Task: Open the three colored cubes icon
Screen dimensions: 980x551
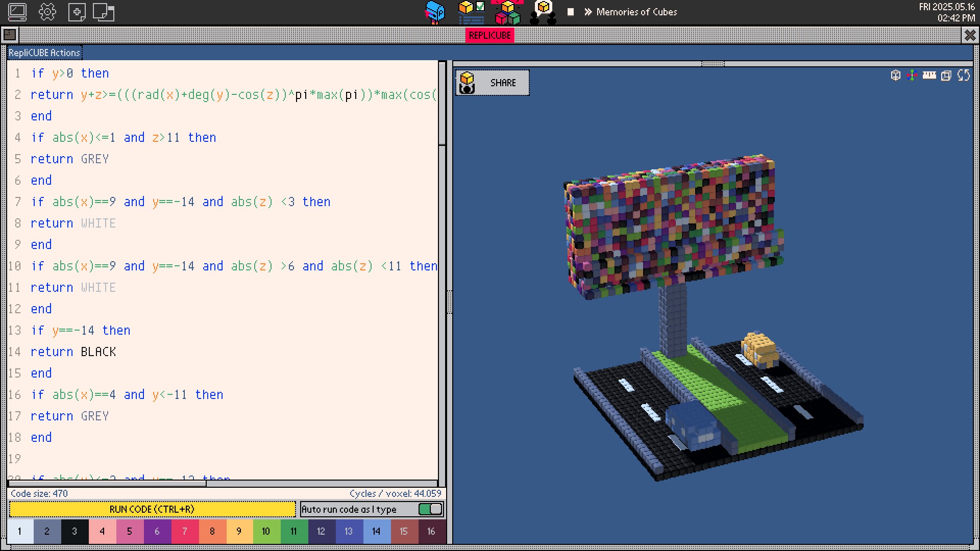Action: tap(507, 13)
